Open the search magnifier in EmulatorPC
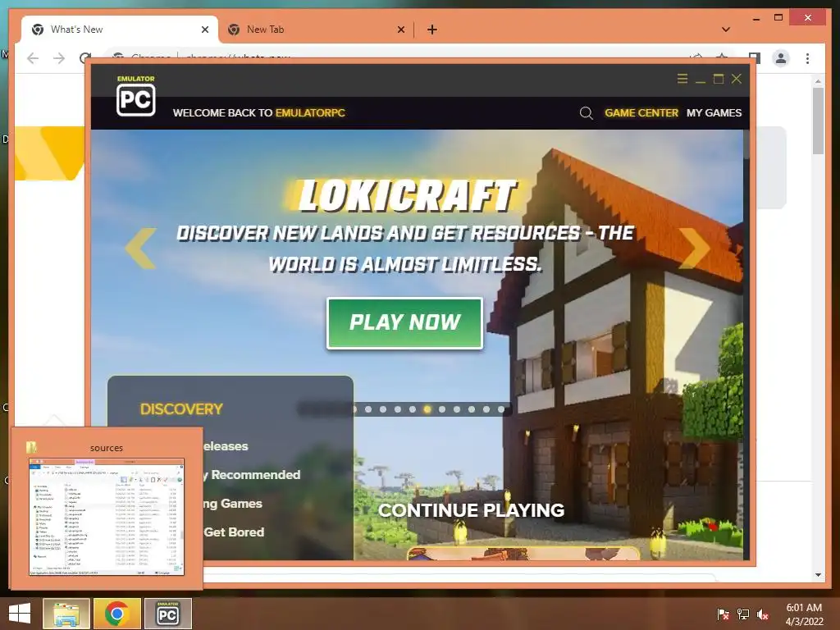The image size is (840, 630). [586, 113]
